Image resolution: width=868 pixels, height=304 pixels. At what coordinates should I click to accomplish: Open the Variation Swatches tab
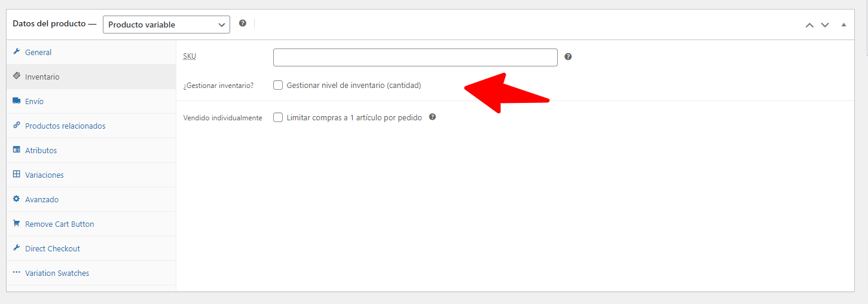[91, 273]
